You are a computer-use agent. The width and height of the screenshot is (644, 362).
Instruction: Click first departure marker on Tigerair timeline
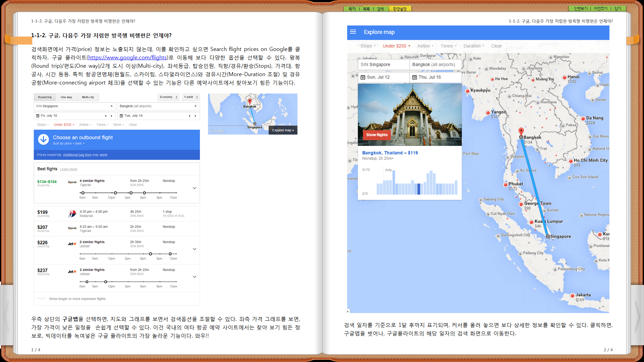click(x=83, y=193)
